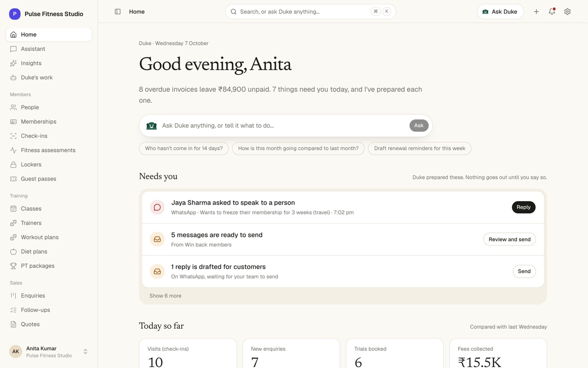Open settings gear icon
This screenshot has width=588, height=368.
[567, 12]
